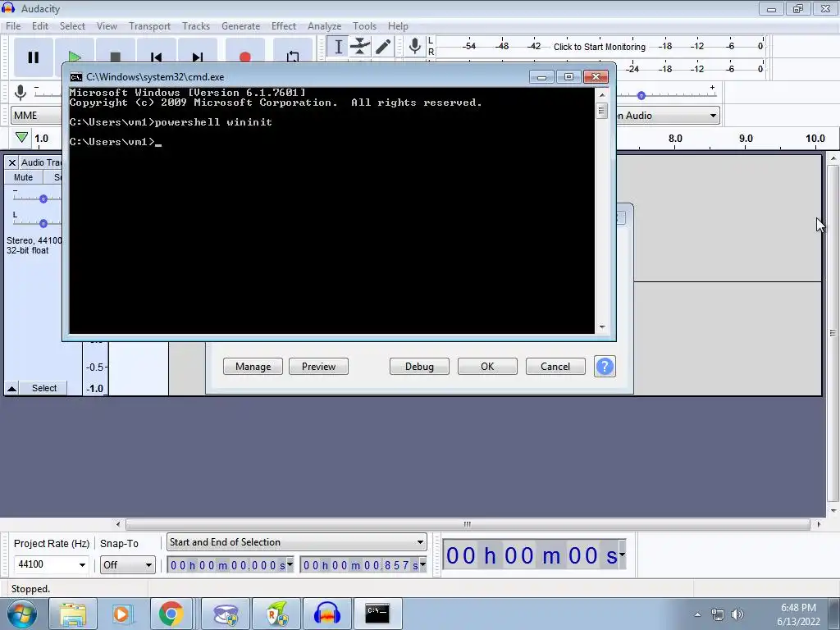Click the cmd window scrollbar up arrow
840x630 pixels.
pos(602,95)
